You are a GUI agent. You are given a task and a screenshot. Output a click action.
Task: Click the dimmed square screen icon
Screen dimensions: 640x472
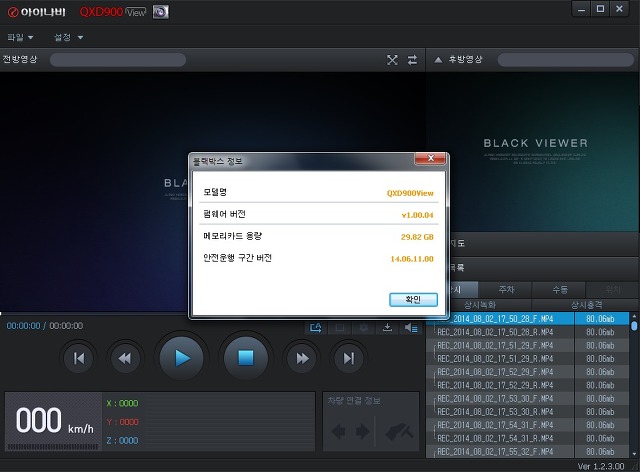click(340, 328)
